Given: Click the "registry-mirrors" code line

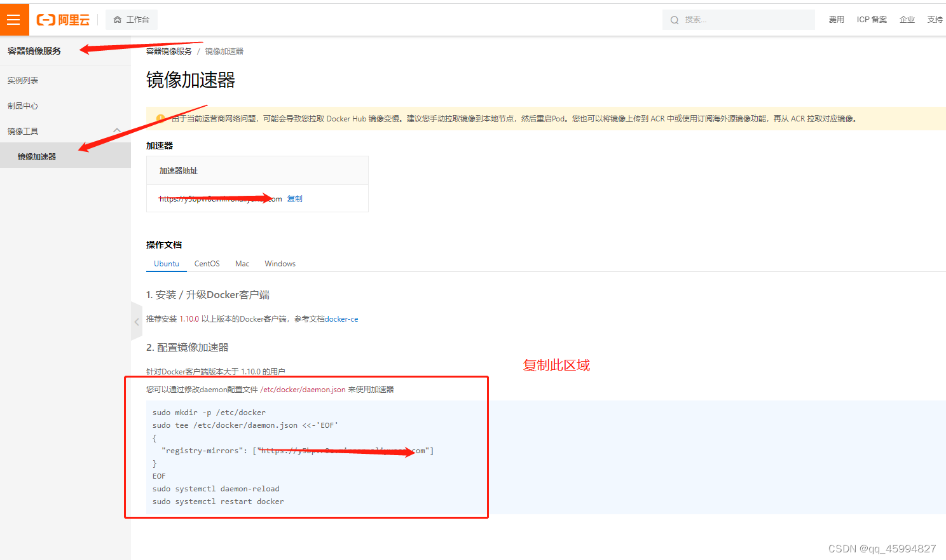Looking at the screenshot, I should [298, 451].
